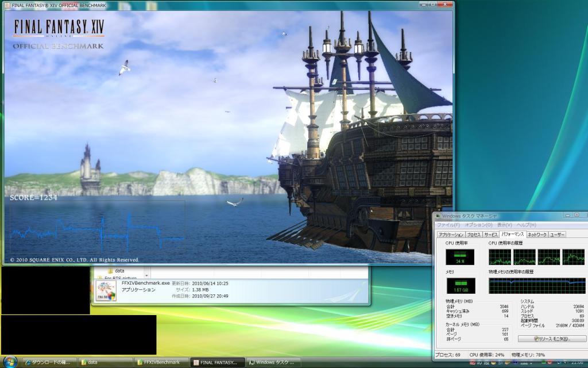This screenshot has height=368, width=588.
Task: Click ハンドル 23694 value
Action: coord(579,306)
